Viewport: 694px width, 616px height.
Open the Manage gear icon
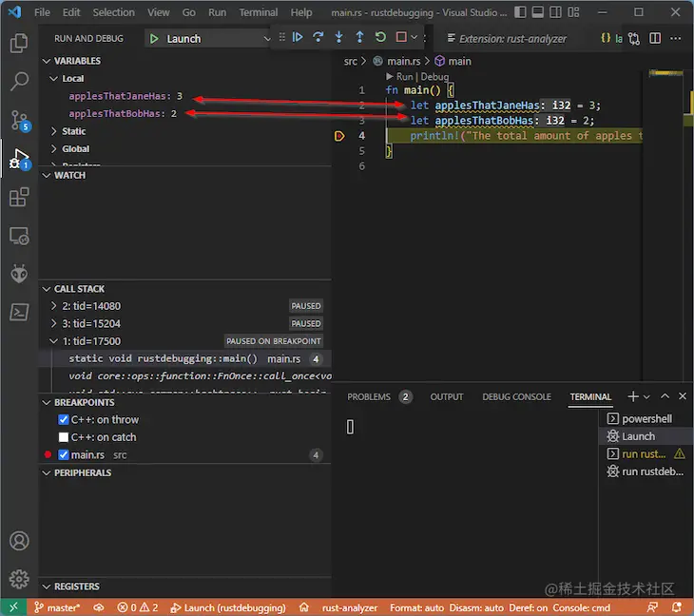[19, 578]
